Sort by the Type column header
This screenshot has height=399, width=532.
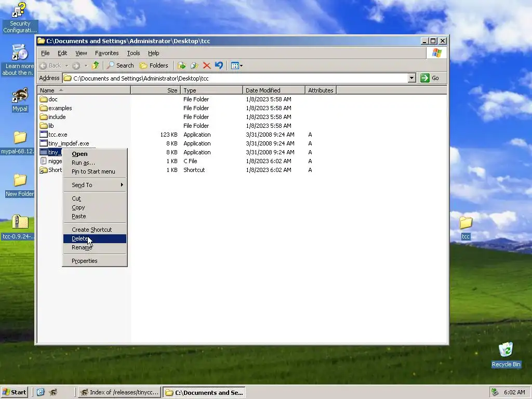coord(211,90)
